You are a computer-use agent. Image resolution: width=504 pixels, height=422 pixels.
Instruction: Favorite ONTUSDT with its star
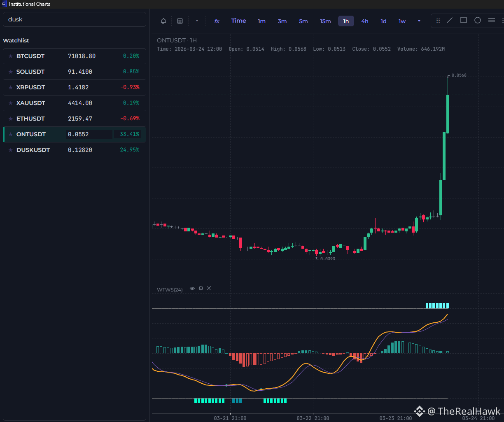click(x=11, y=134)
